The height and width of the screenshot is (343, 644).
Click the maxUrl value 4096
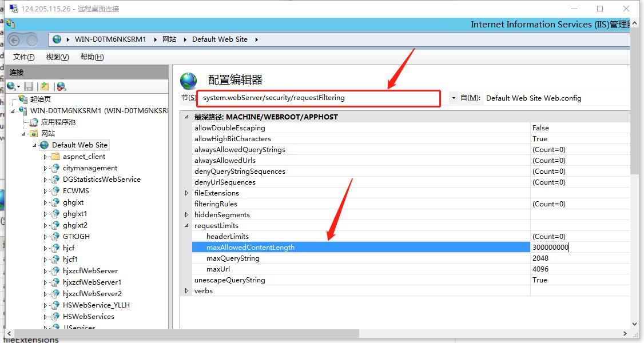(540, 269)
